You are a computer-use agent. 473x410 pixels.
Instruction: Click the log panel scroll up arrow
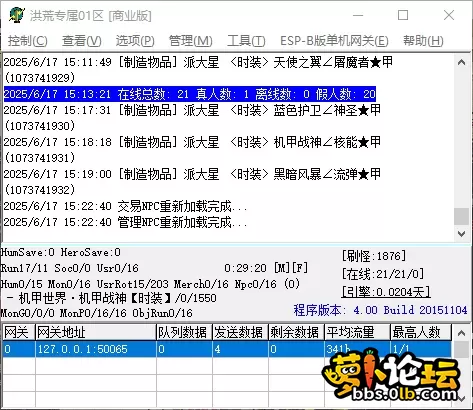(461, 62)
